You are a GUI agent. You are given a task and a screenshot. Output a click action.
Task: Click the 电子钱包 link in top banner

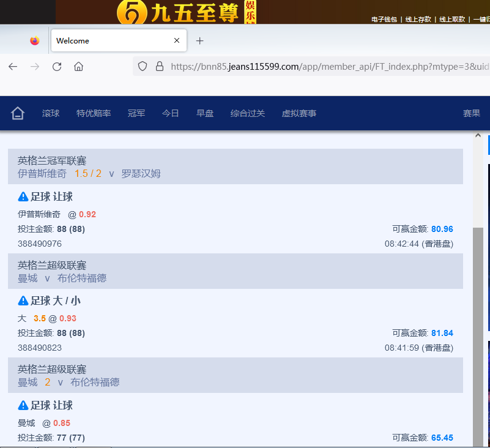point(384,20)
